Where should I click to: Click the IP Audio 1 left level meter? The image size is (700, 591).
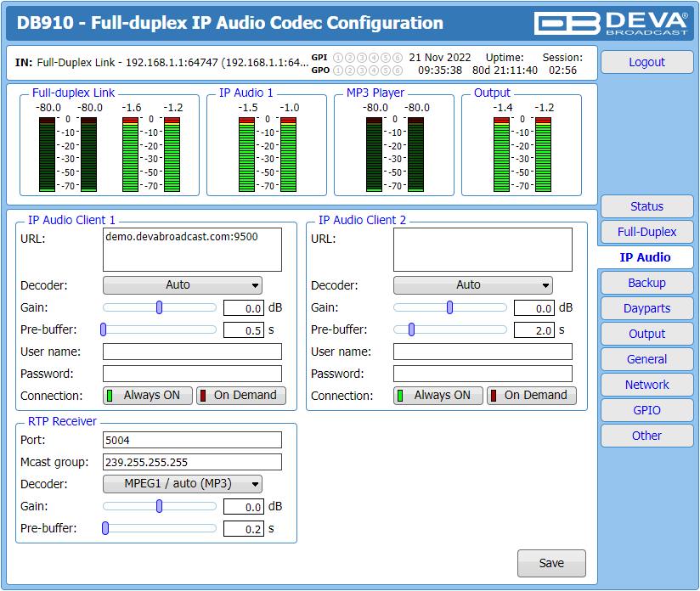tap(246, 155)
